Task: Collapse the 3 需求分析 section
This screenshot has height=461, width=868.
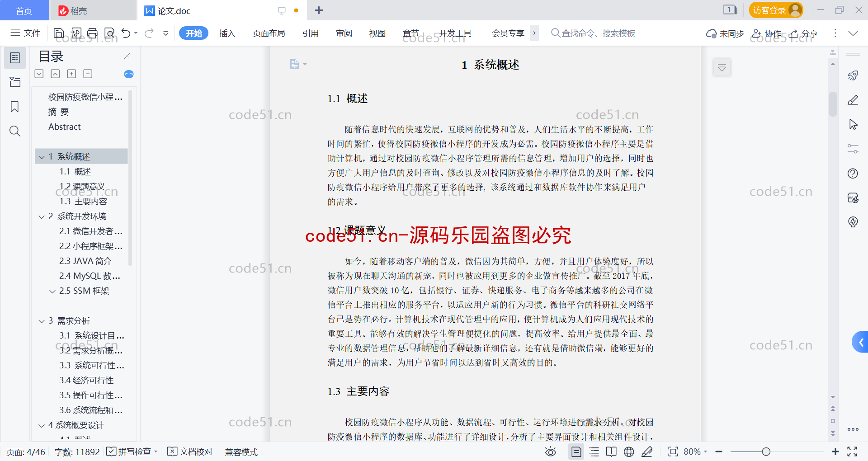Action: click(42, 321)
